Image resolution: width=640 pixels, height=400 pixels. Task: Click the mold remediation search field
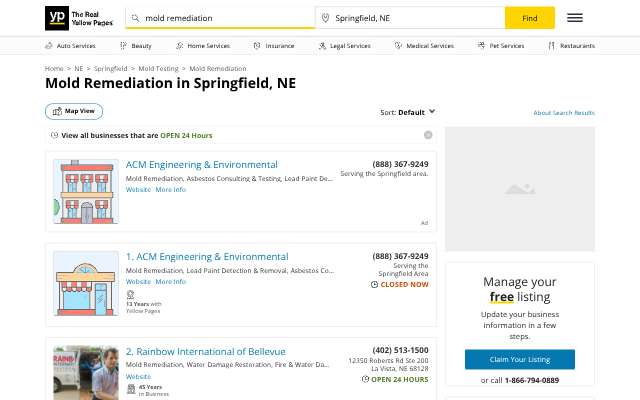click(220, 18)
